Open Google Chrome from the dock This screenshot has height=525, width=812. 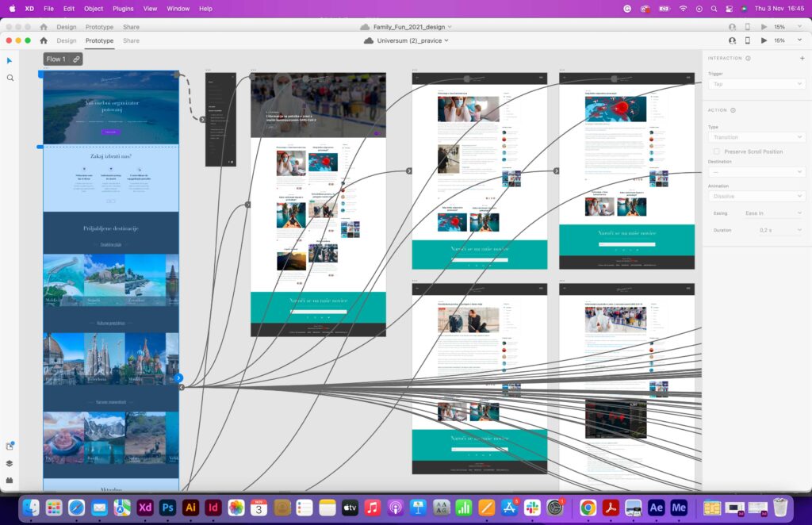(588, 508)
